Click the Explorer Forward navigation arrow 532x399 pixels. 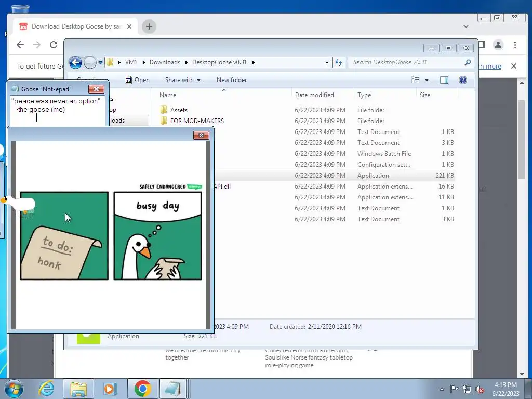tap(90, 62)
